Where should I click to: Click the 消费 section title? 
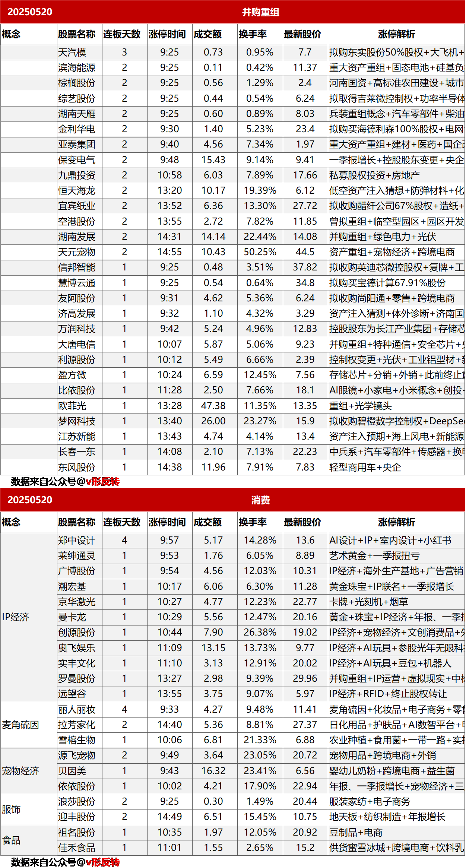(x=260, y=500)
